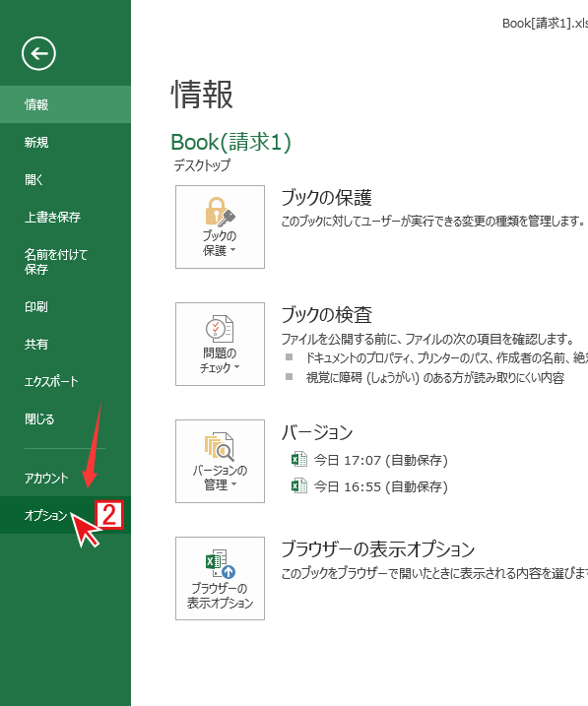This screenshot has width=588, height=706.
Task: Click the ブックの保護 heading
Action: pyautogui.click(x=326, y=198)
